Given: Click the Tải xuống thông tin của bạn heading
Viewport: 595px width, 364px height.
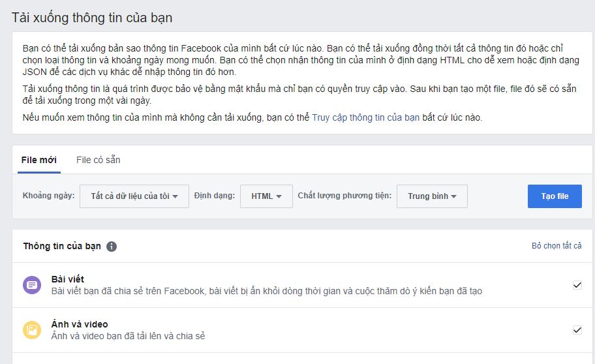Looking at the screenshot, I should pos(92,18).
